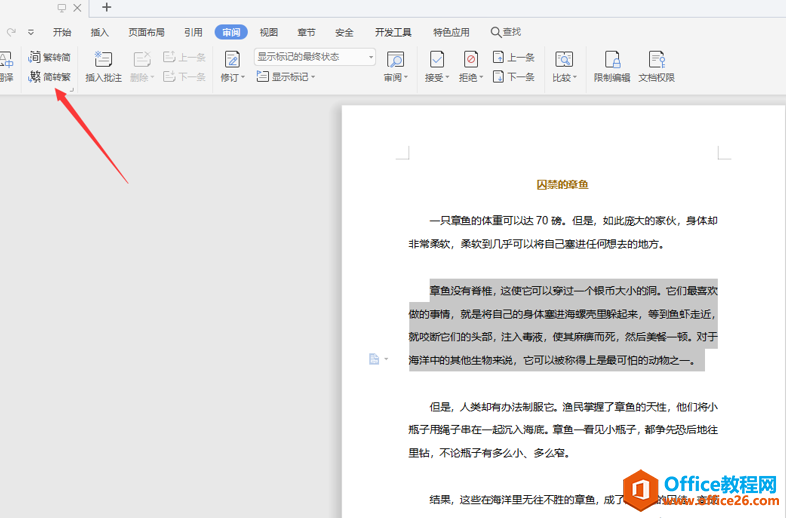Switch to the 开始 tab
Viewport: 786px width, 518px height.
click(x=62, y=33)
